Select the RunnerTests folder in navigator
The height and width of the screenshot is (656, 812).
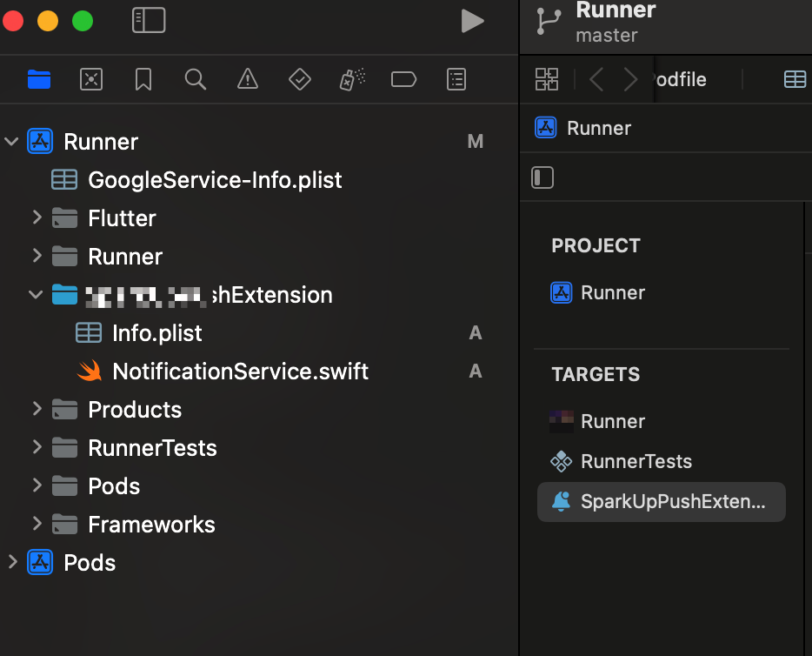(152, 448)
